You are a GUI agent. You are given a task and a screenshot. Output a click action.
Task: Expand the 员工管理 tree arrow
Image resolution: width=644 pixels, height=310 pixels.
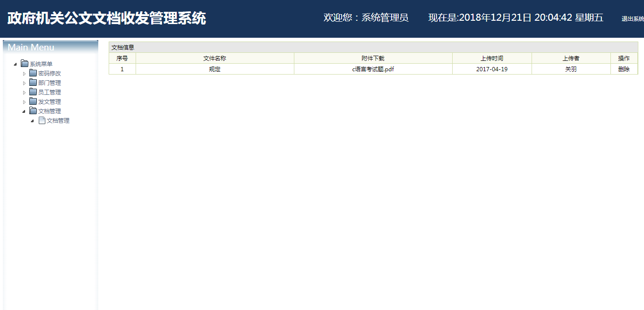pyautogui.click(x=24, y=92)
